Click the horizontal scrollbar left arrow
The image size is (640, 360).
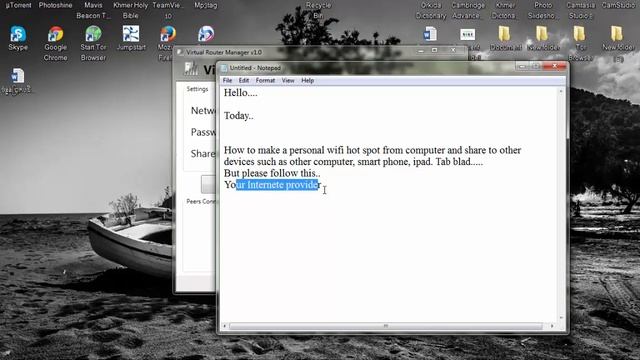224,326
